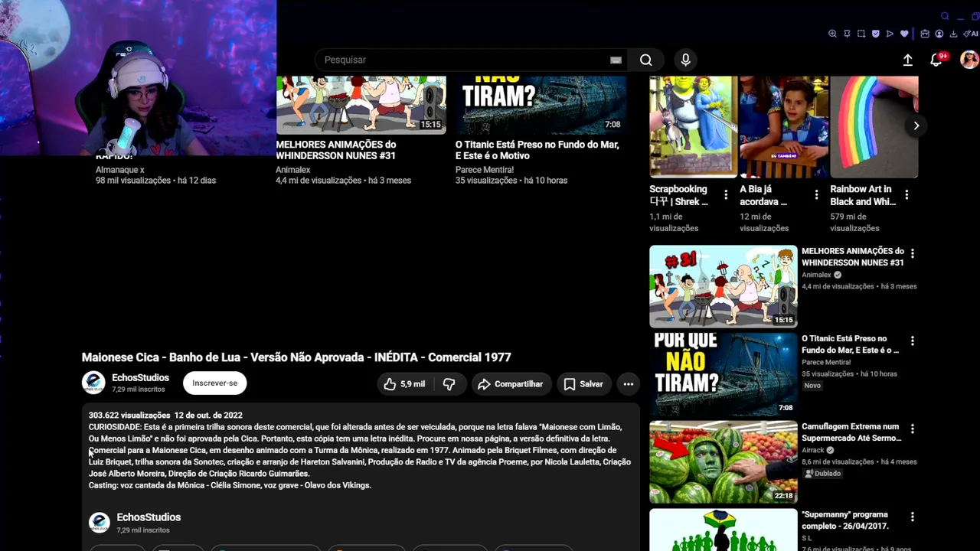Click end-screen title 'O Titanic Está Preso no Fundo do Mar'
This screenshot has width=980, height=551.
pos(537,150)
